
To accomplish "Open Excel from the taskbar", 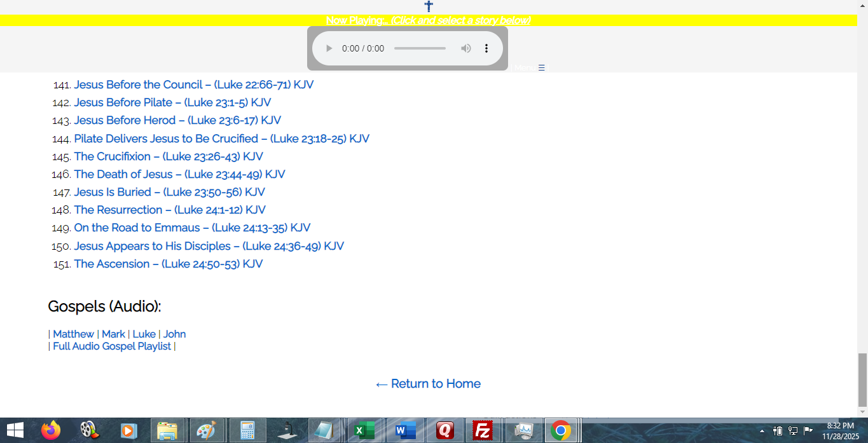I will (x=364, y=430).
